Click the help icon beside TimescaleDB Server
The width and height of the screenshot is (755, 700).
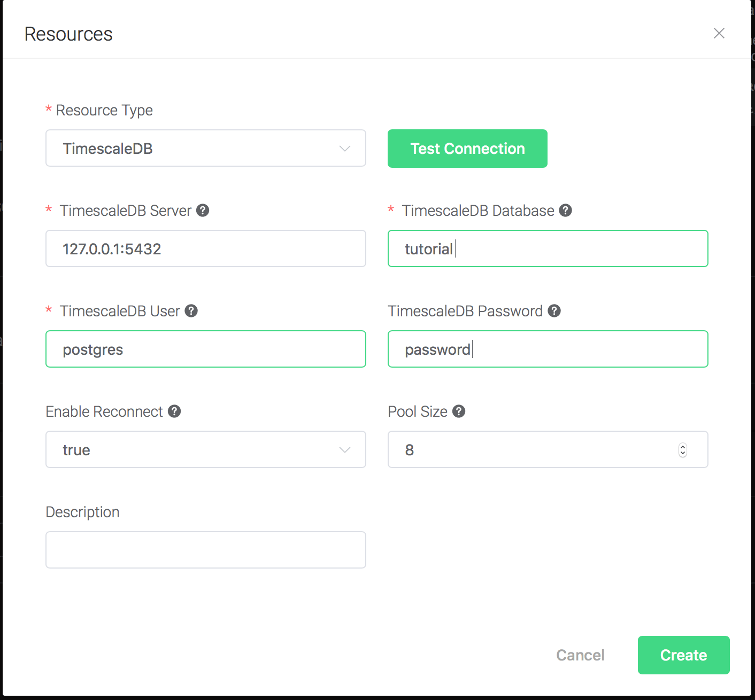point(203,211)
